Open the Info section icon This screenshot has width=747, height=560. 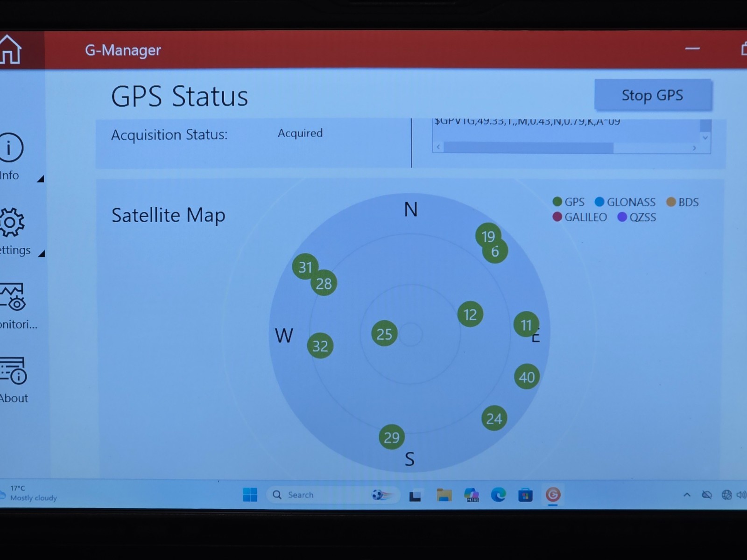[x=10, y=147]
